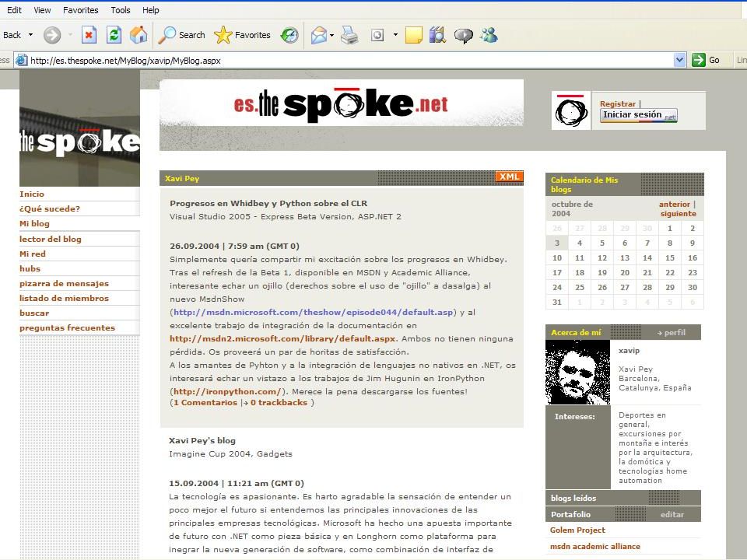
Task: Click the Research book toolbar icon
Action: point(437,35)
